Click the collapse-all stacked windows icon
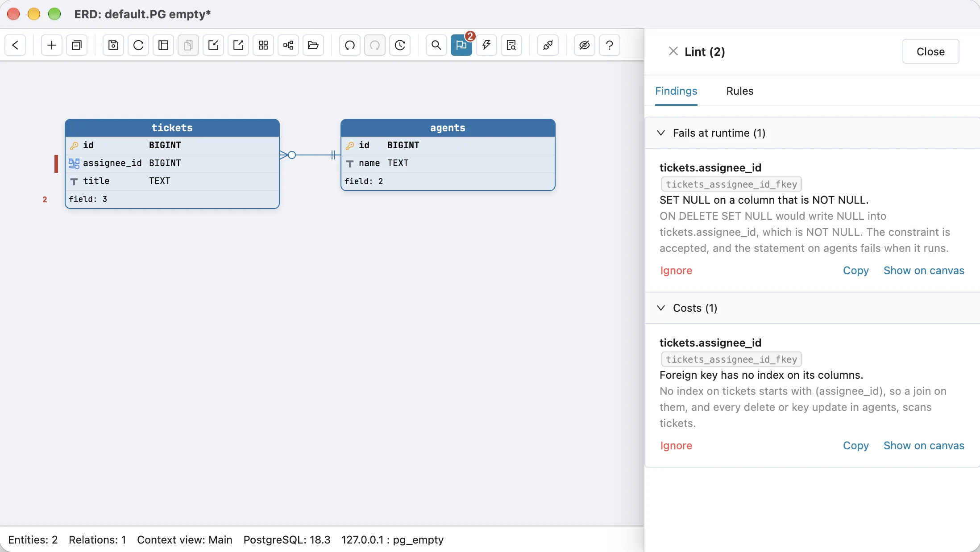This screenshot has height=552, width=980. [77, 45]
